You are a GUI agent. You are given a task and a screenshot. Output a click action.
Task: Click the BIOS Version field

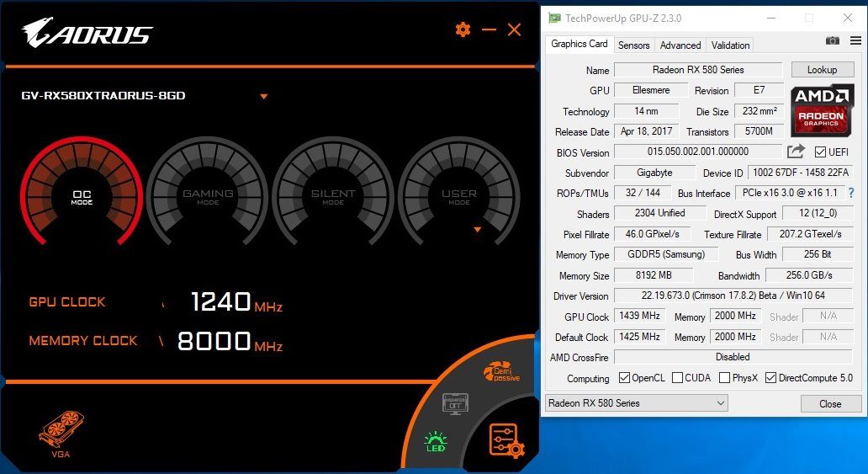(x=698, y=152)
